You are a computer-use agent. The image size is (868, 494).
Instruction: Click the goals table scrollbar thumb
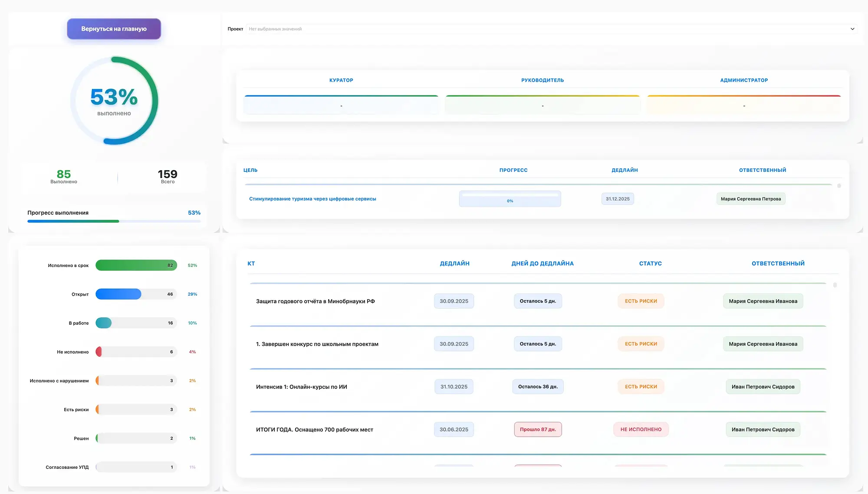point(839,186)
